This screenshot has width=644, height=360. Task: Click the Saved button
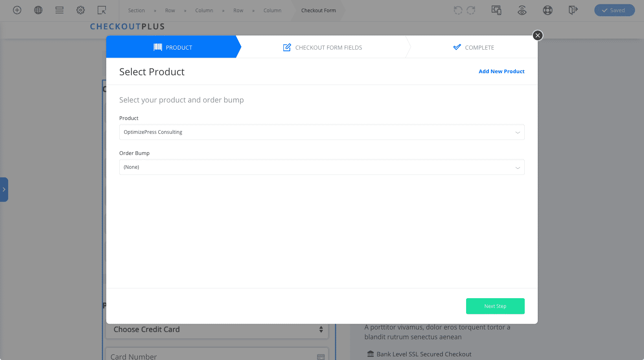(614, 10)
